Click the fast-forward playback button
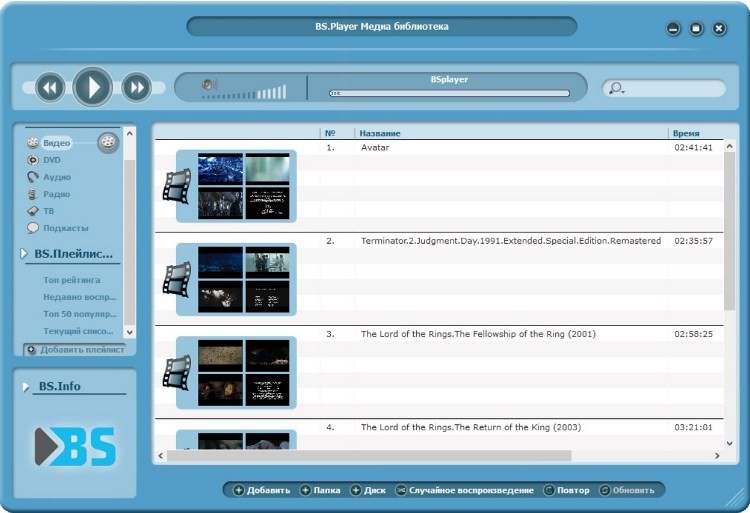 tap(136, 87)
